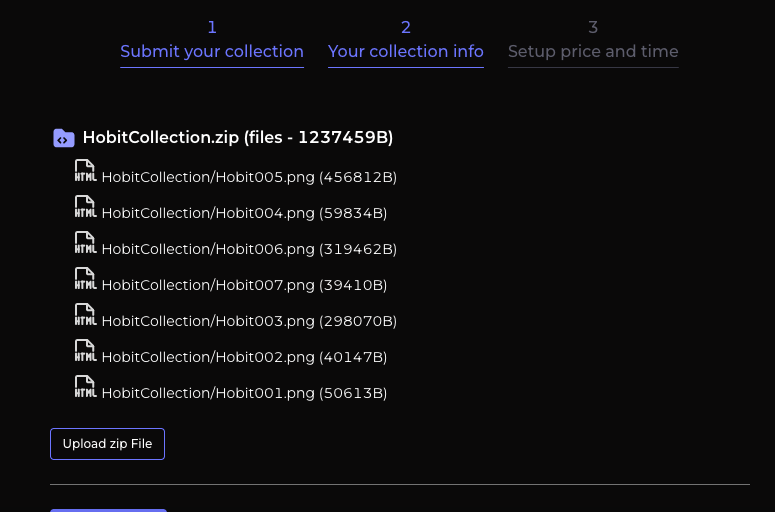Click the file icon beside Hobit007.png
The height and width of the screenshot is (512, 775).
[85, 280]
